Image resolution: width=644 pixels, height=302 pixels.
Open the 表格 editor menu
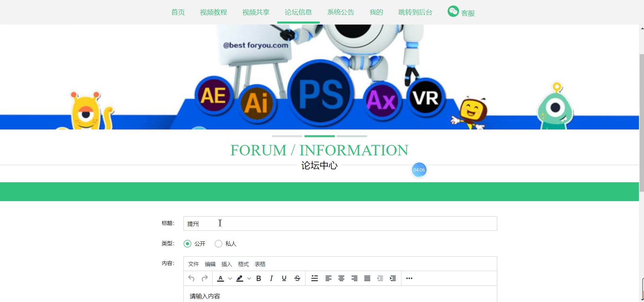(x=260, y=264)
